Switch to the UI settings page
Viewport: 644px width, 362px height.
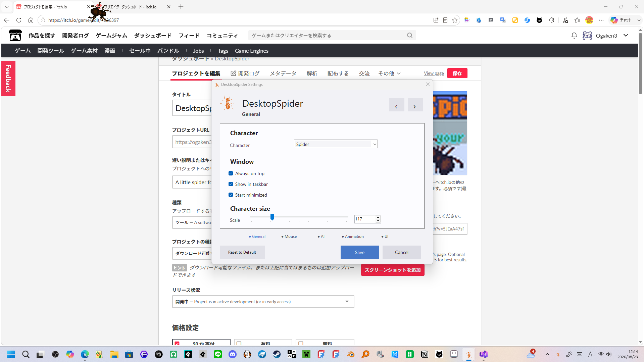coord(385,237)
